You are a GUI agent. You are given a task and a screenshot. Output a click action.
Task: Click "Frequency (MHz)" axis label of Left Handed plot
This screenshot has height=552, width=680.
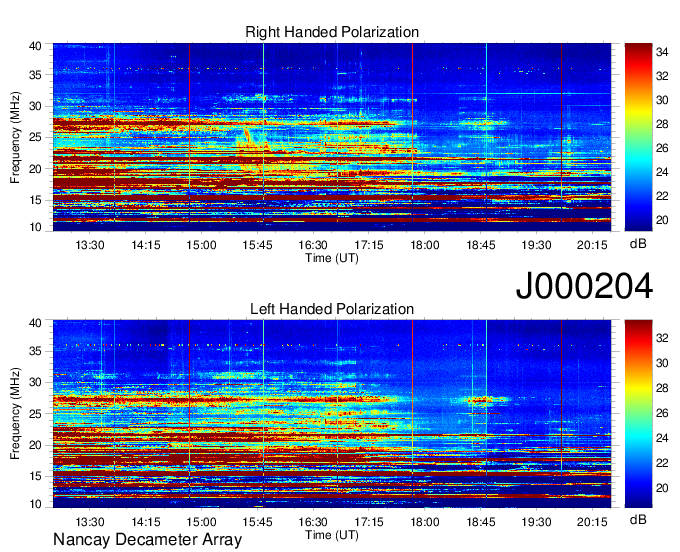pos(15,414)
